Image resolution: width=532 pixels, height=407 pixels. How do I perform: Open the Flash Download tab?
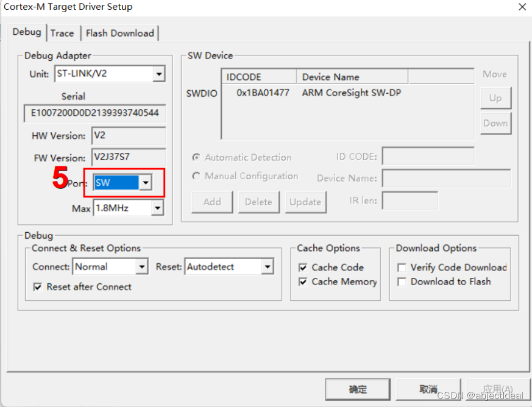(x=119, y=33)
